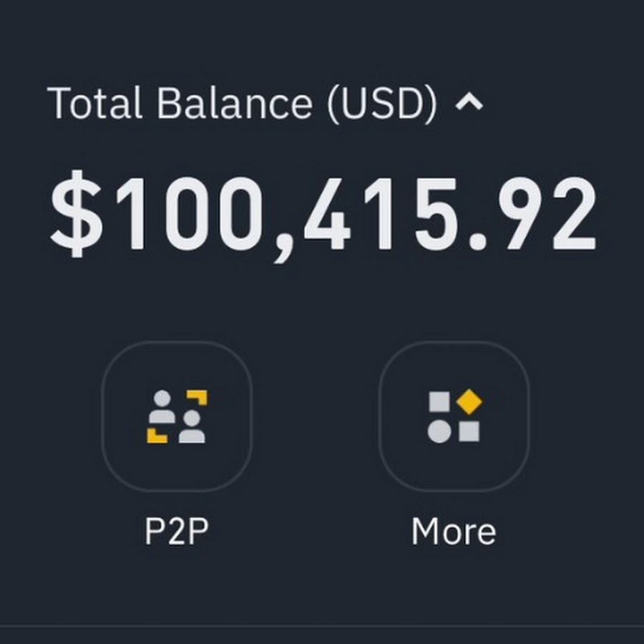
Task: Click the top-left gray square in More icon
Action: click(439, 401)
